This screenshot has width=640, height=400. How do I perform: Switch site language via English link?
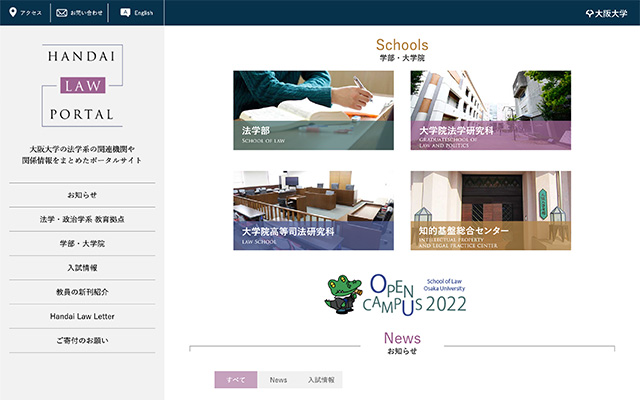pos(144,13)
